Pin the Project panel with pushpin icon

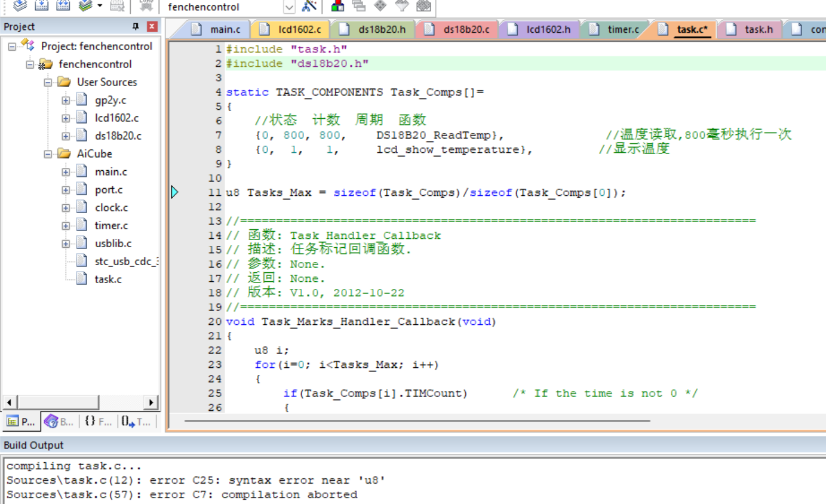pyautogui.click(x=136, y=27)
